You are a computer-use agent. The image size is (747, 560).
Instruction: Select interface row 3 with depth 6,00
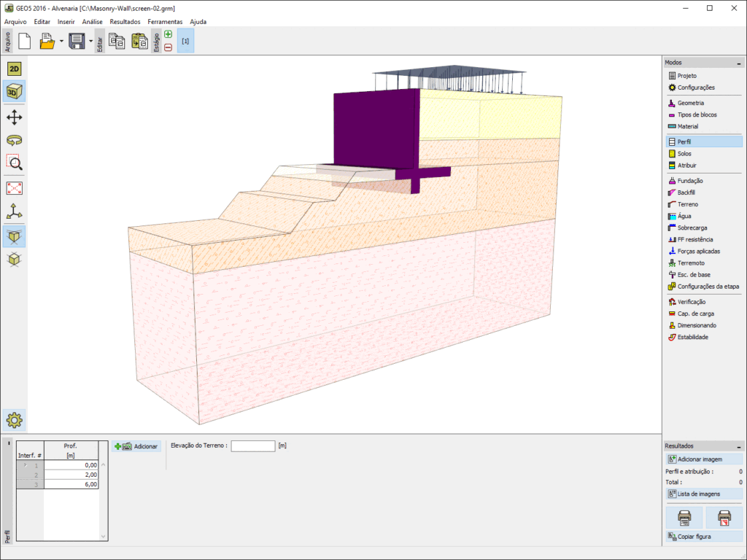[x=58, y=484]
